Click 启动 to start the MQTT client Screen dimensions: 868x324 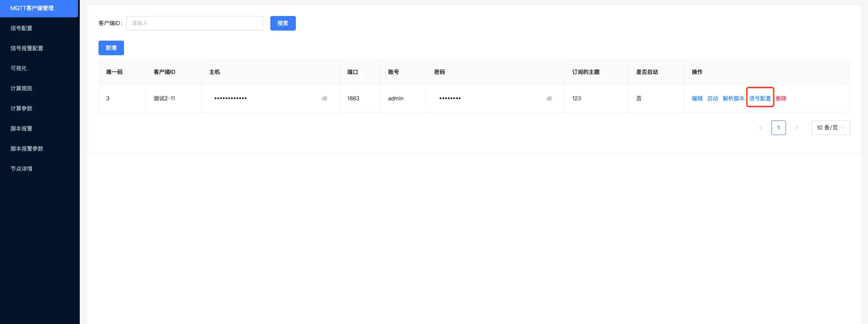tap(713, 99)
